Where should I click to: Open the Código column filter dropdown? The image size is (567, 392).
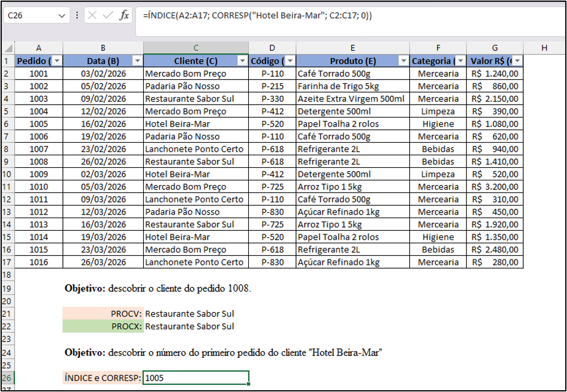pos(290,61)
